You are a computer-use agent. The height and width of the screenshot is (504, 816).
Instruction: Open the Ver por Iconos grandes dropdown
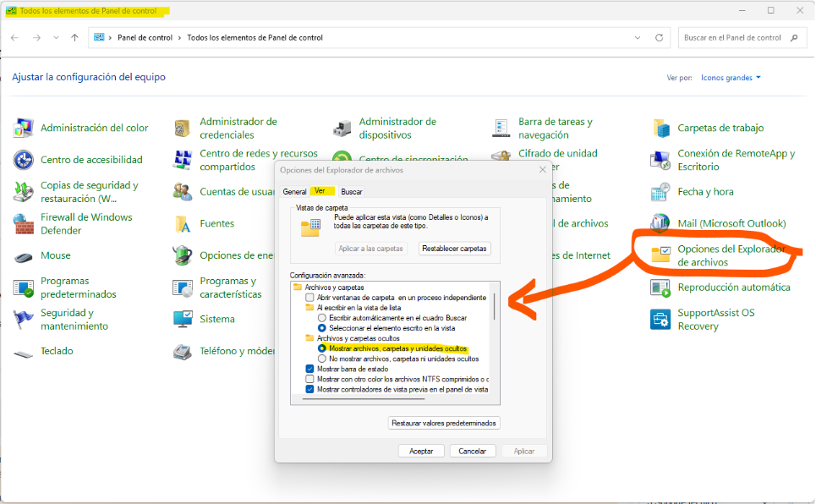(731, 78)
